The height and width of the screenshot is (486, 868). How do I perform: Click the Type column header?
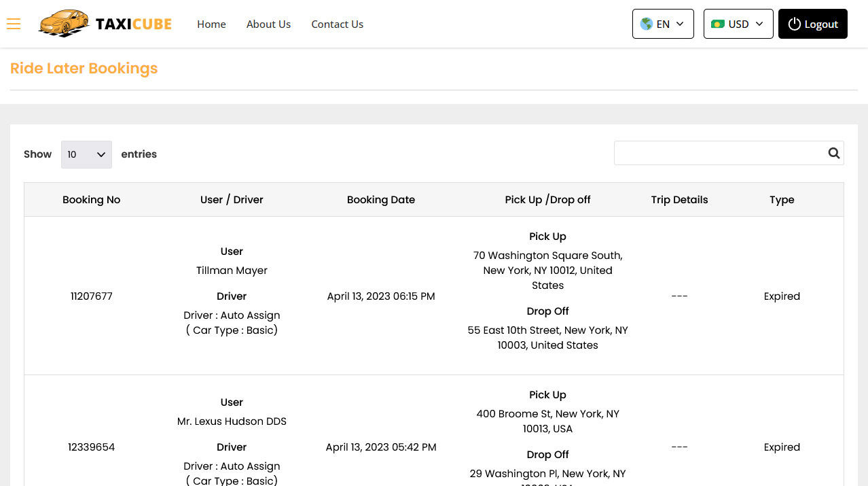[782, 200]
